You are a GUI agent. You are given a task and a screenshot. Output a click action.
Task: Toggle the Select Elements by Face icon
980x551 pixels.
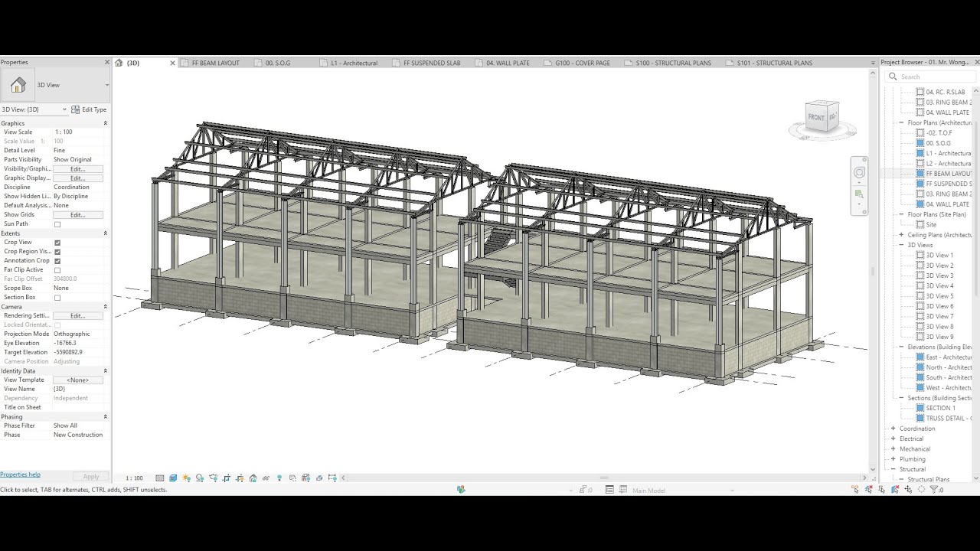click(895, 490)
